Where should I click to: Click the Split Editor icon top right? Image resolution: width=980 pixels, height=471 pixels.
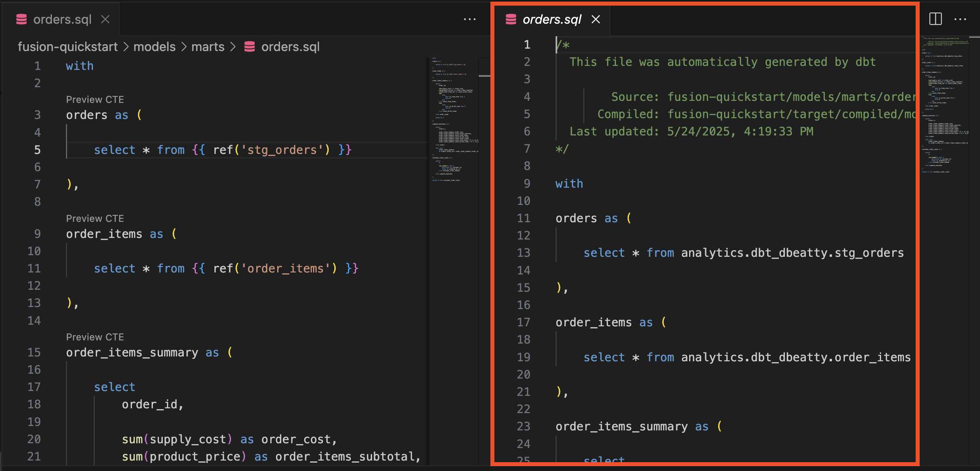click(x=935, y=18)
